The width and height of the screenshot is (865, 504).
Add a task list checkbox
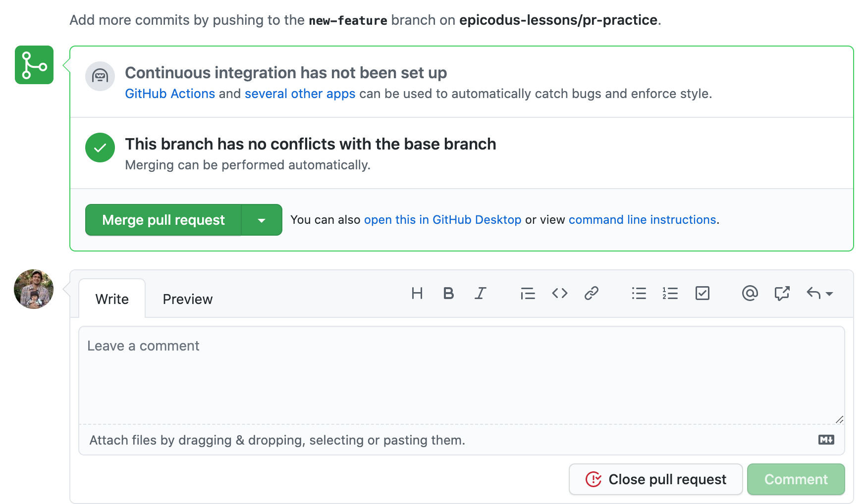pyautogui.click(x=703, y=294)
